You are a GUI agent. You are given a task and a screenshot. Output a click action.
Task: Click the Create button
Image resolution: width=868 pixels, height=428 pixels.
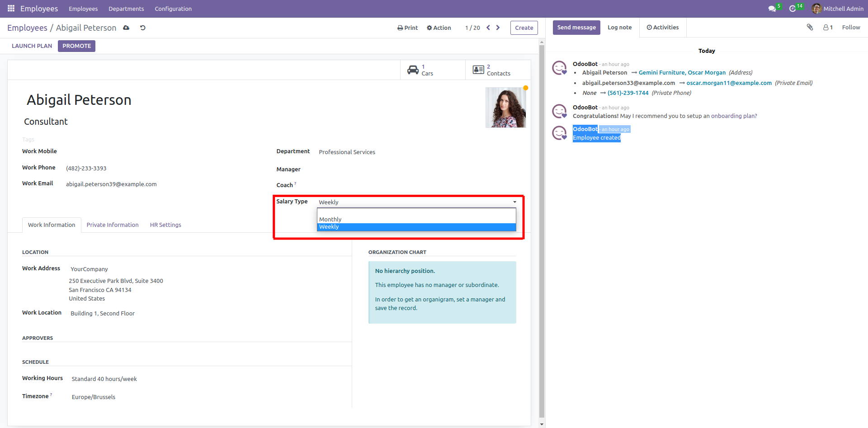(524, 28)
